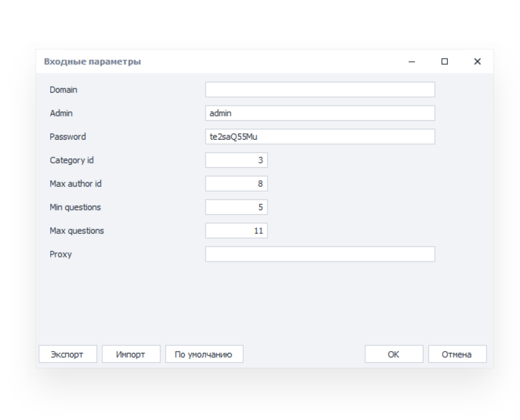The height and width of the screenshot is (420, 520).
Task: Click the Password label text
Action: (x=68, y=137)
